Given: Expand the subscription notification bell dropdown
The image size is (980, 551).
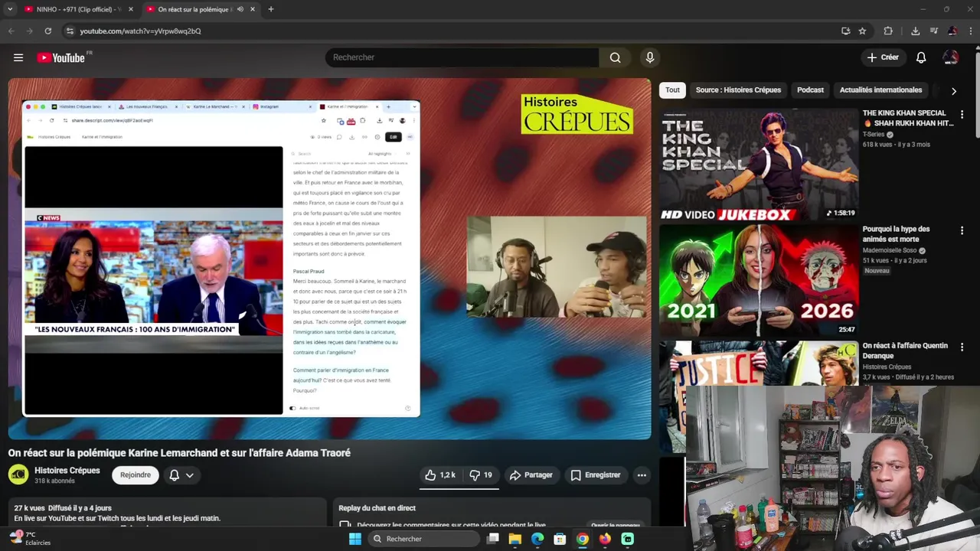Looking at the screenshot, I should pos(181,475).
